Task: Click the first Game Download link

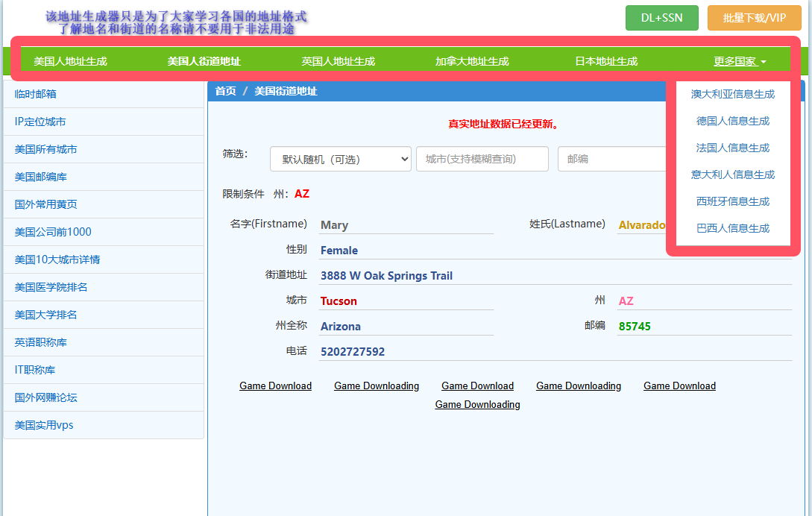Action: [x=275, y=386]
